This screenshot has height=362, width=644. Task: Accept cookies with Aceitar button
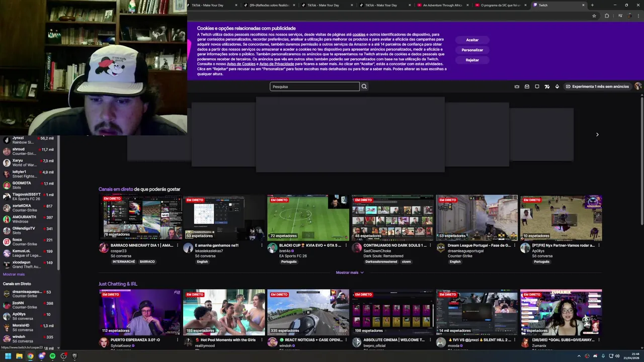coord(472,40)
